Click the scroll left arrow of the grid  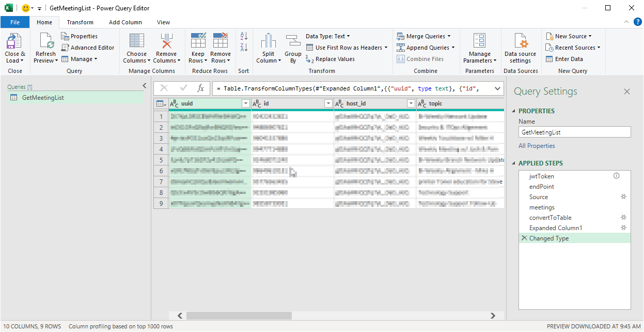coord(180,315)
